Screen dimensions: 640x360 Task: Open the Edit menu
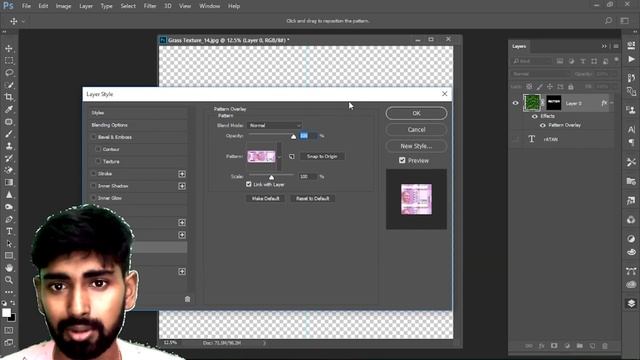[x=43, y=6]
